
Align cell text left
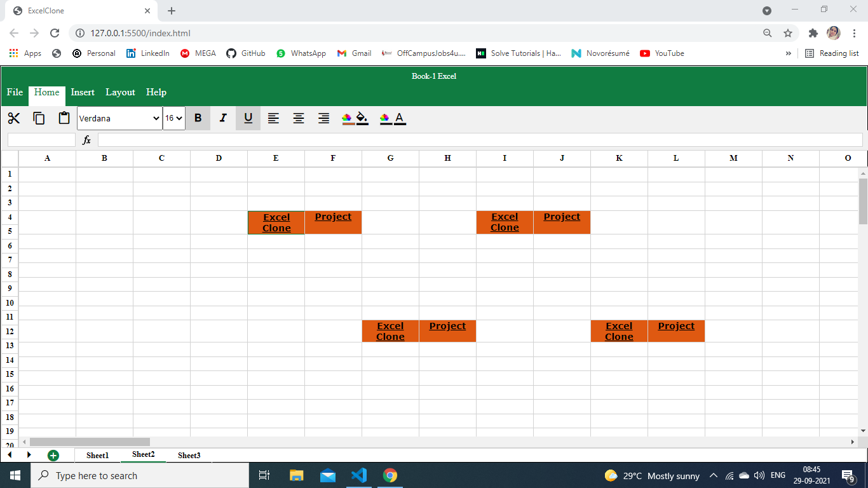273,118
